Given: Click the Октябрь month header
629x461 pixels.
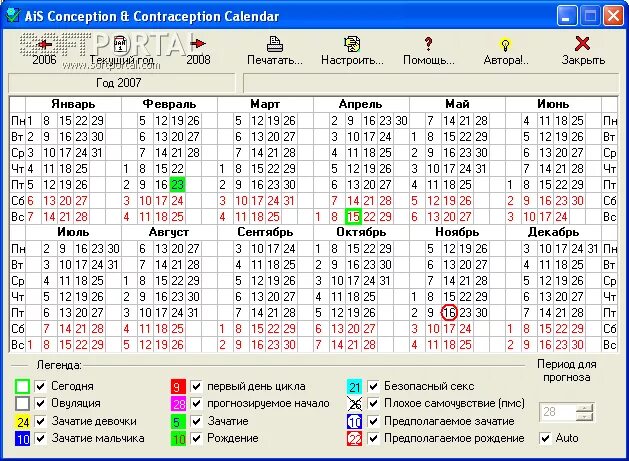Looking at the screenshot, I should pyautogui.click(x=361, y=232).
